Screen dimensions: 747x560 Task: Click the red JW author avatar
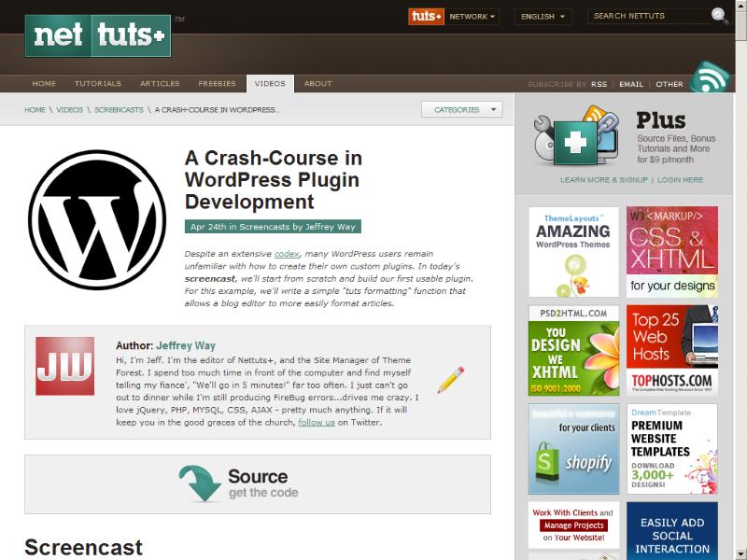[x=64, y=366]
